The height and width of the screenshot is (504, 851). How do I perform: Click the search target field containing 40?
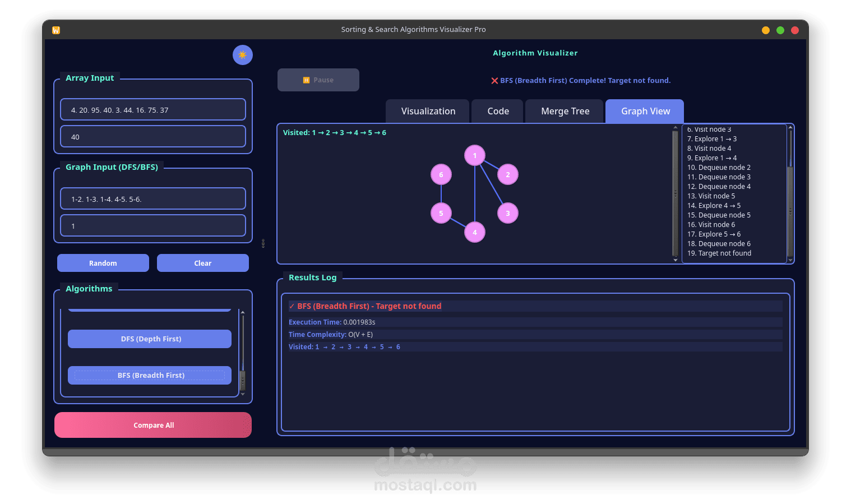(x=153, y=136)
